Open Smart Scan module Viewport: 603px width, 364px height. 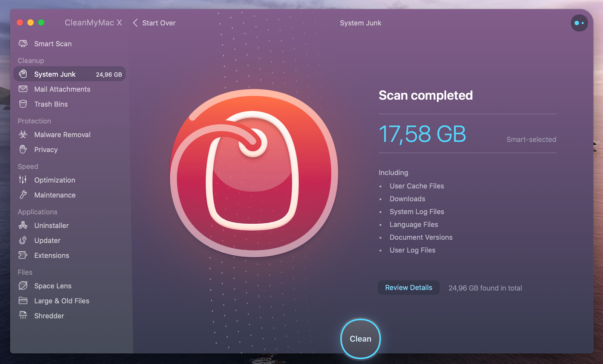(53, 44)
